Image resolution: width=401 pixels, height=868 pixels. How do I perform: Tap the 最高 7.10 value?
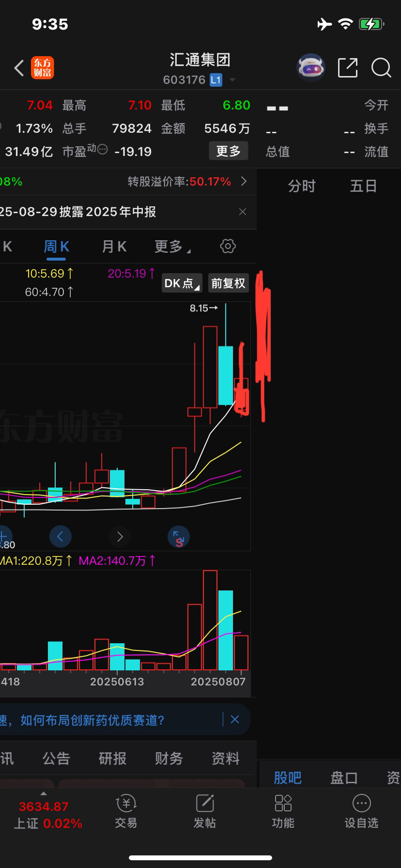tap(140, 105)
